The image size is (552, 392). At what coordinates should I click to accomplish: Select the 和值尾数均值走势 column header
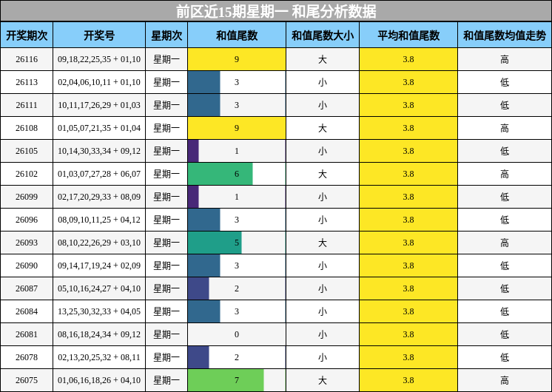coord(505,36)
